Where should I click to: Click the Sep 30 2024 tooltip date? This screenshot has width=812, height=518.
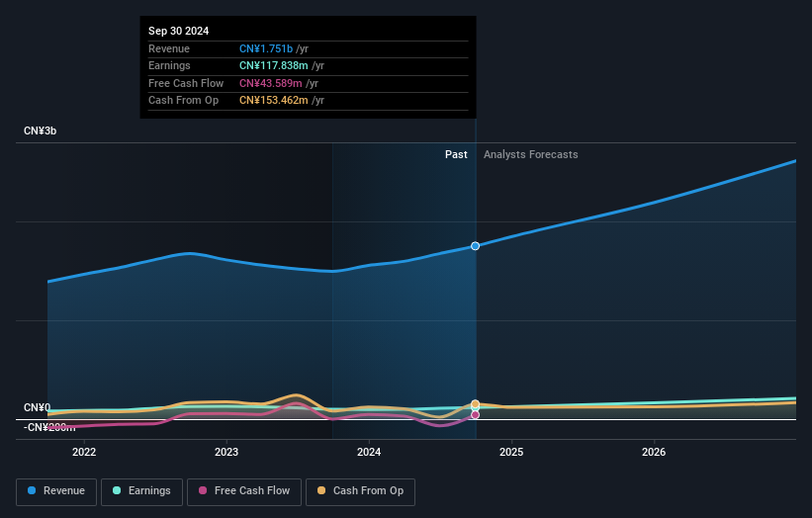(x=179, y=31)
